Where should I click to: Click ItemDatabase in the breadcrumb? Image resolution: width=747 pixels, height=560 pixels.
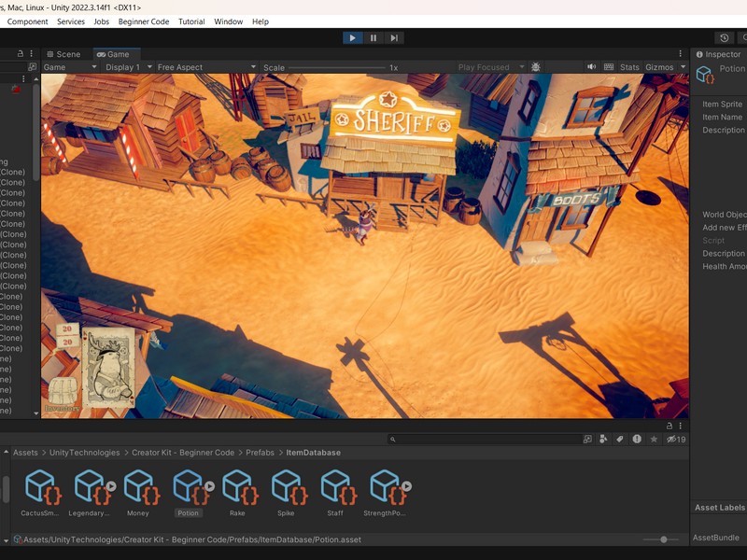point(314,453)
